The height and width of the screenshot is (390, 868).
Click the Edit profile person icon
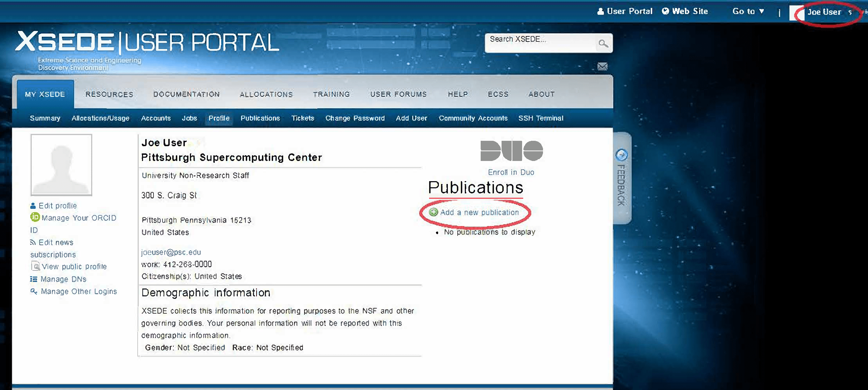tap(33, 206)
